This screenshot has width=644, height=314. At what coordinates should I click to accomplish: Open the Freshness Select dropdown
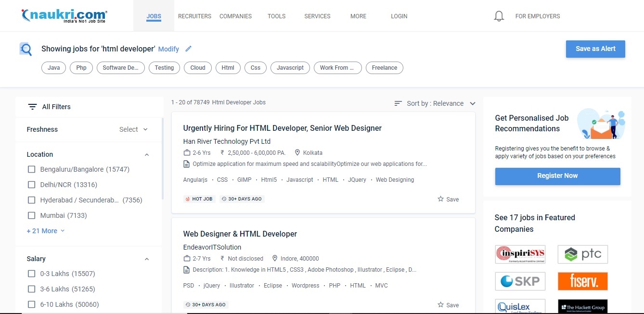[133, 129]
